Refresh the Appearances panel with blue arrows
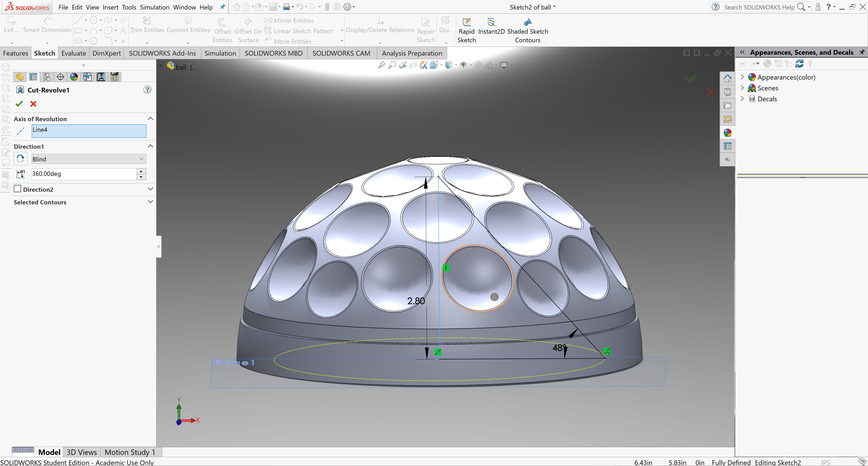The image size is (868, 466). (x=799, y=64)
